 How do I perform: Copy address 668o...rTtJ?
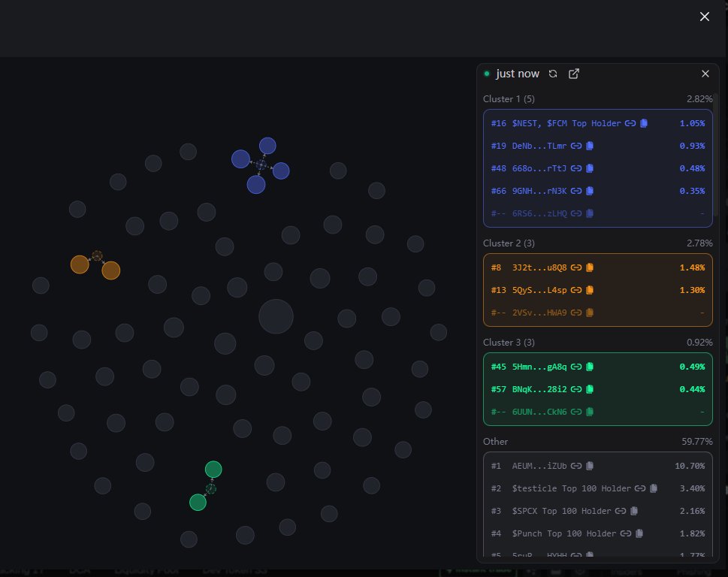pos(590,168)
